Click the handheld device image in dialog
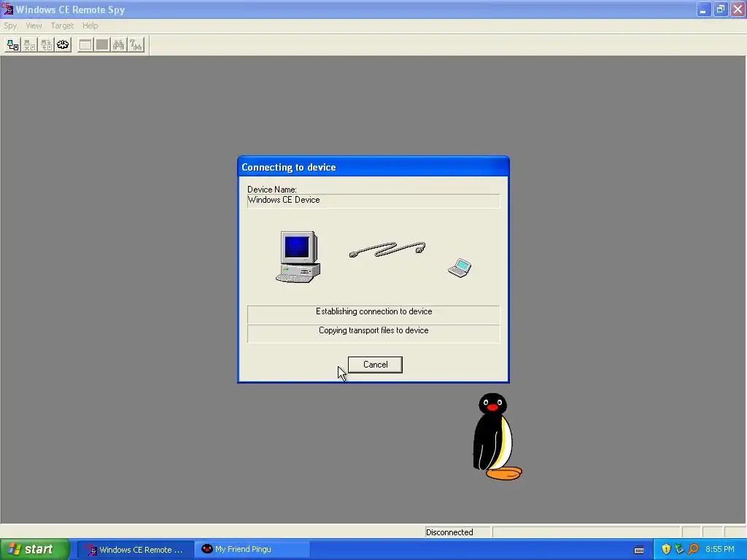Screen dimensions: 747x560 460,268
